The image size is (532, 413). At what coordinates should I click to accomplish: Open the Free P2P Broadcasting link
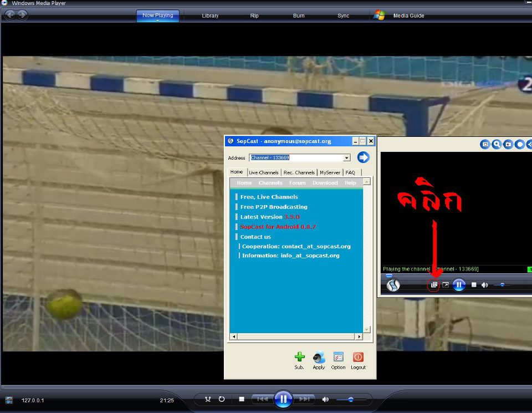click(x=274, y=207)
